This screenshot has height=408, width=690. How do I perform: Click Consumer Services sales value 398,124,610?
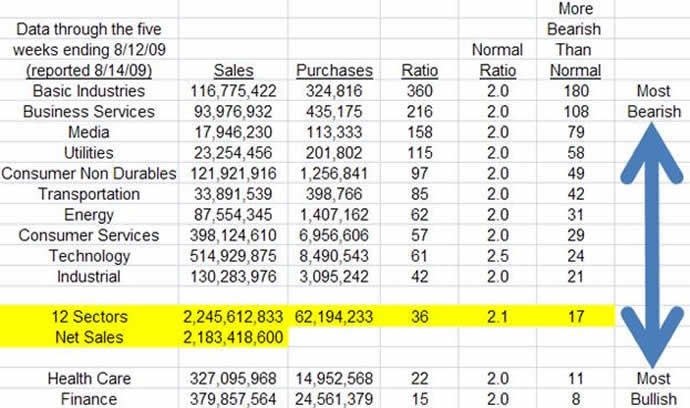[x=234, y=236]
